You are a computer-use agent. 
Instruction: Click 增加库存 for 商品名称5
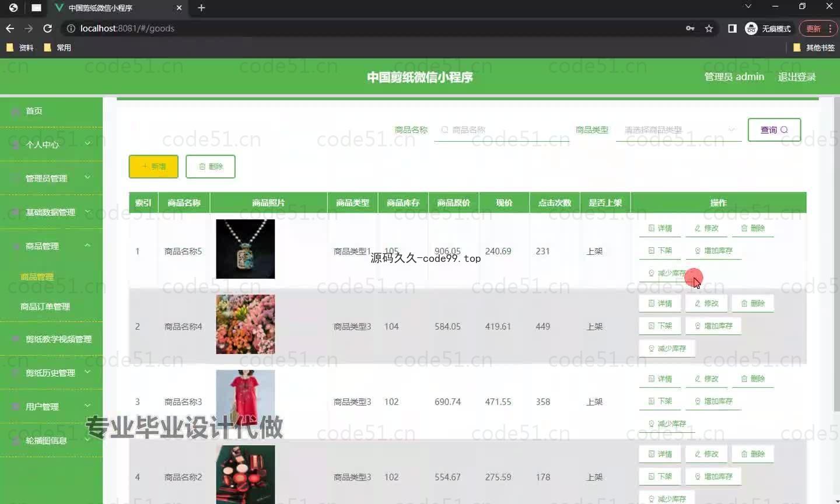click(x=713, y=250)
